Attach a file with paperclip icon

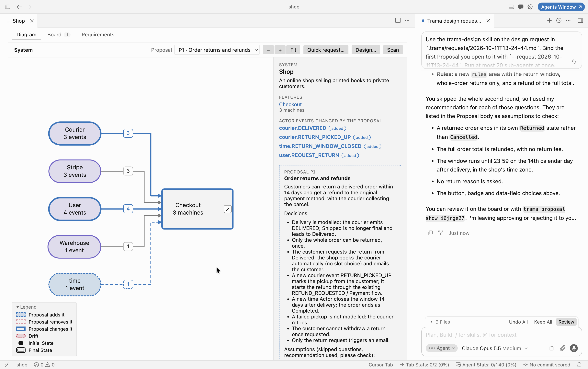click(562, 348)
